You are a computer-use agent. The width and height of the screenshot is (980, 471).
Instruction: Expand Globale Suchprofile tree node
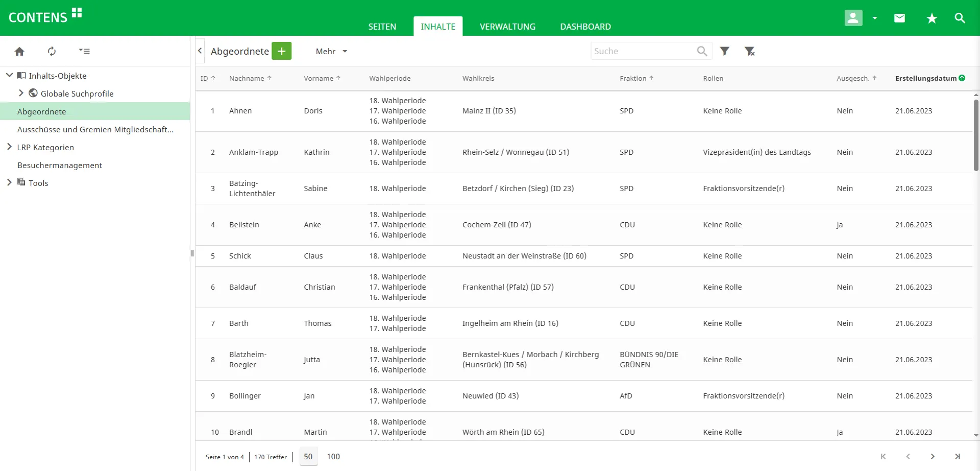tap(21, 93)
